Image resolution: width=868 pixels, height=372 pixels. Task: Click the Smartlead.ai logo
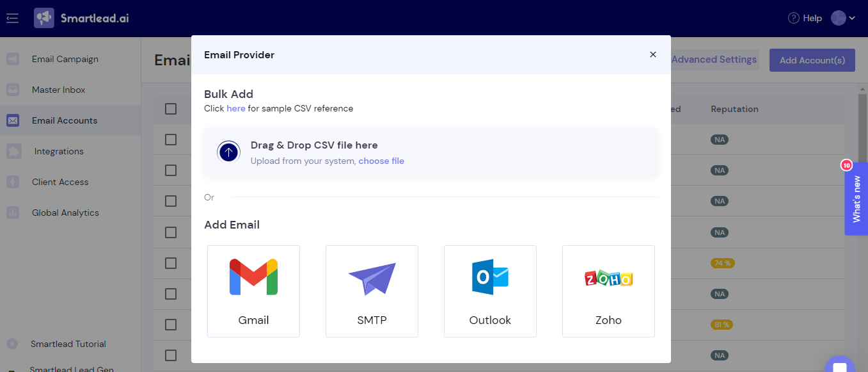(x=81, y=18)
